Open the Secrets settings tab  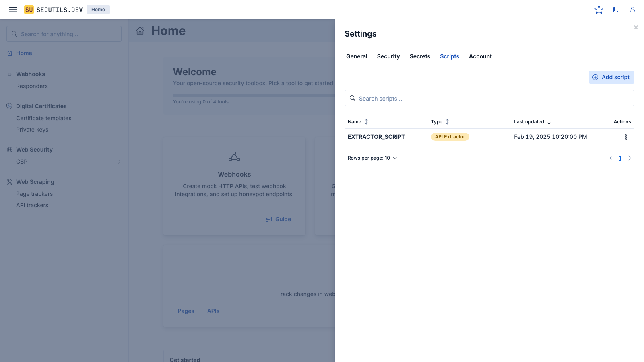[x=420, y=56]
